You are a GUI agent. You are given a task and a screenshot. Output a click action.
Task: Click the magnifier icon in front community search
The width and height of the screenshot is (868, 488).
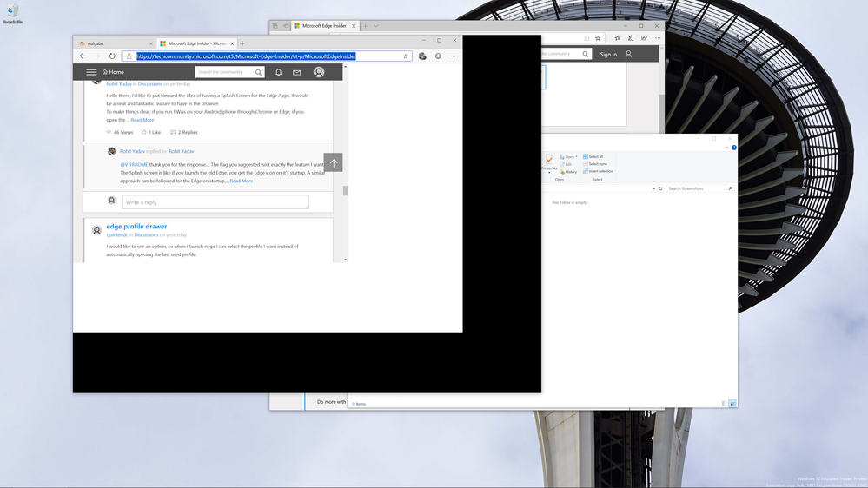[x=259, y=72]
